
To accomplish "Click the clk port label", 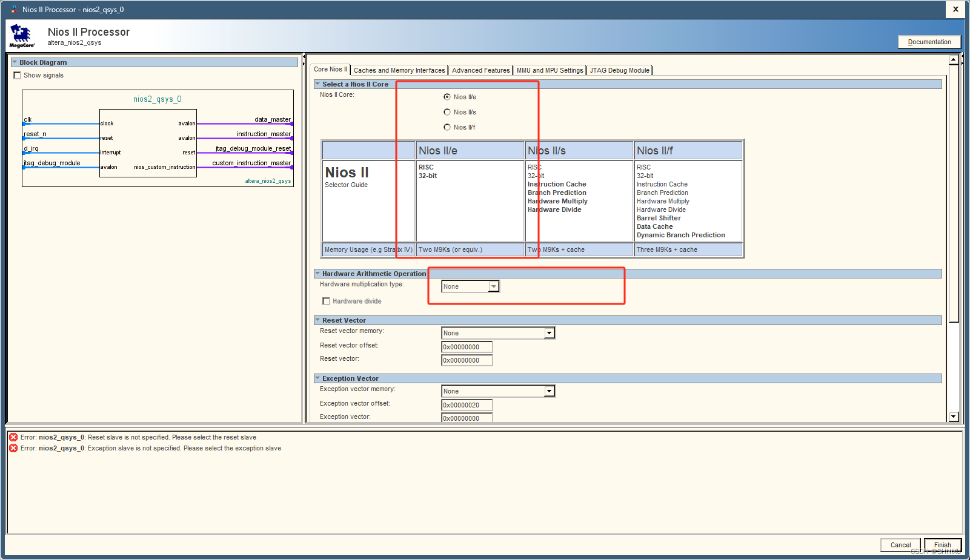I will [28, 119].
